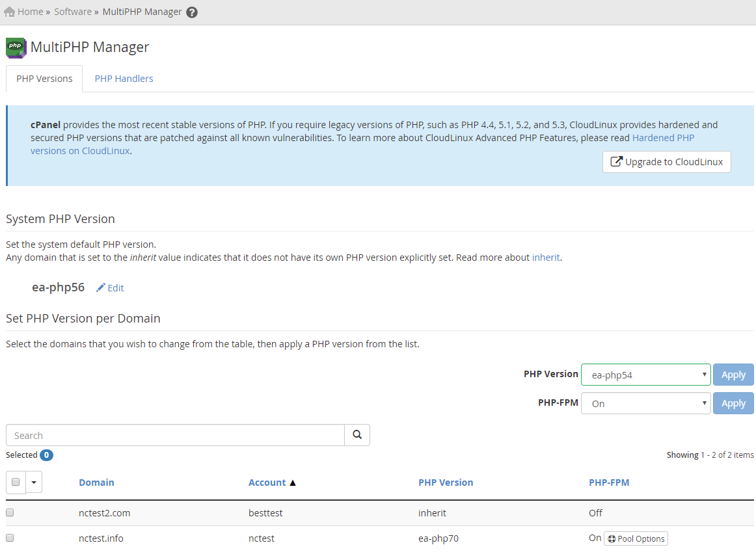Click the nctest account cell
Image resolution: width=756 pixels, height=556 pixels.
click(262, 538)
